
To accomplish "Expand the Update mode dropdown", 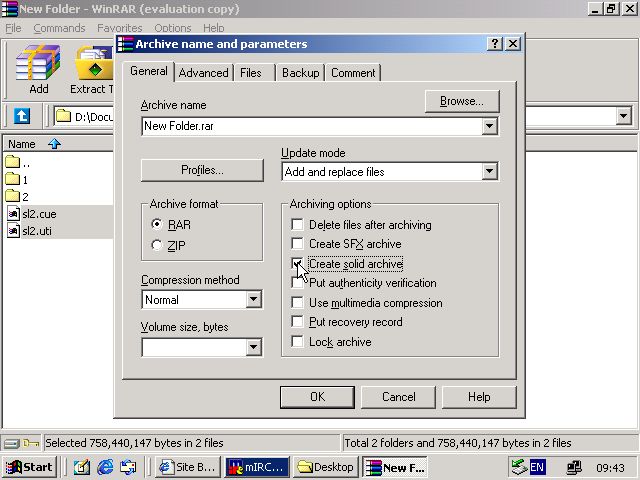I will tap(489, 171).
